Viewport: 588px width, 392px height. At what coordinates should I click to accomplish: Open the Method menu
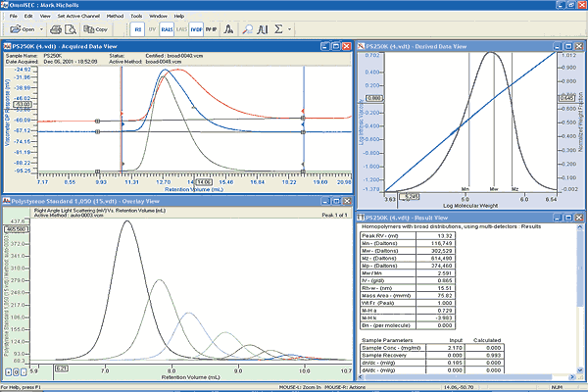point(115,17)
